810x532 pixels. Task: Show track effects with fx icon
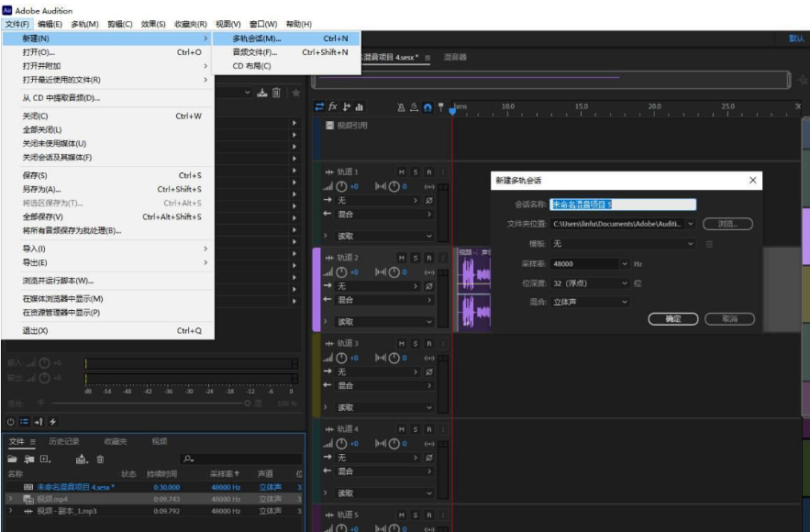pyautogui.click(x=333, y=106)
